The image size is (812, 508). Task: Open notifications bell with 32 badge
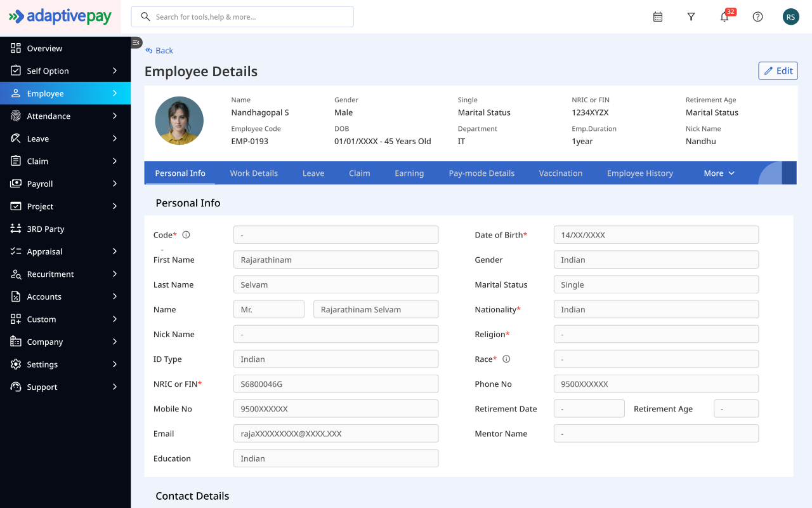(724, 17)
